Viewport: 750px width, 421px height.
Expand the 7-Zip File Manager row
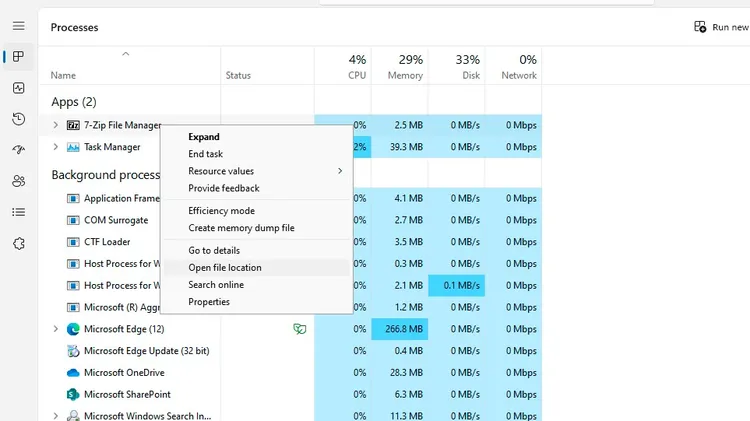pyautogui.click(x=55, y=125)
